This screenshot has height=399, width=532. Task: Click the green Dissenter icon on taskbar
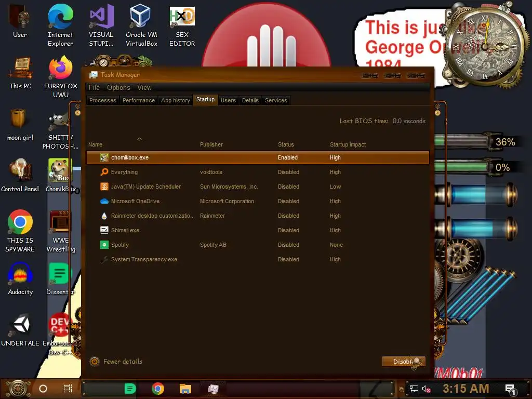[130, 389]
